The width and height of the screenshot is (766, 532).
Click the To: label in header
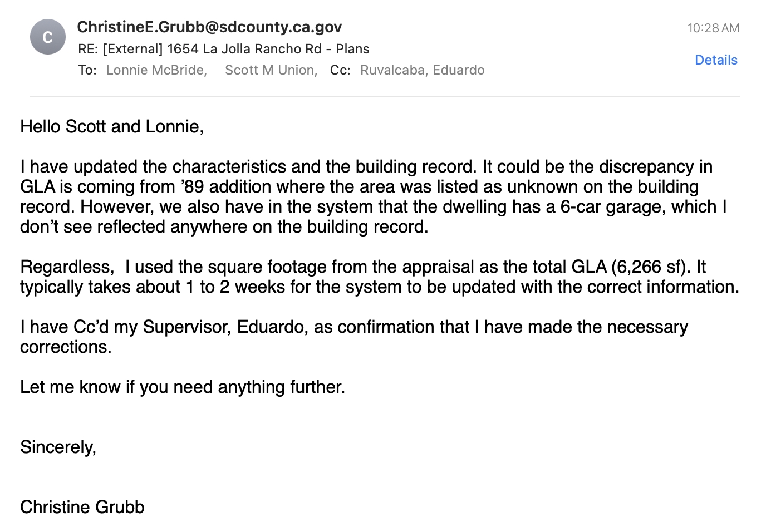(x=87, y=70)
